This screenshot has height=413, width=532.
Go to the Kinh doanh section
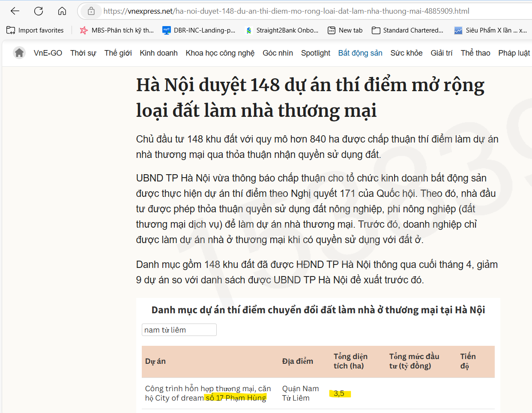158,53
